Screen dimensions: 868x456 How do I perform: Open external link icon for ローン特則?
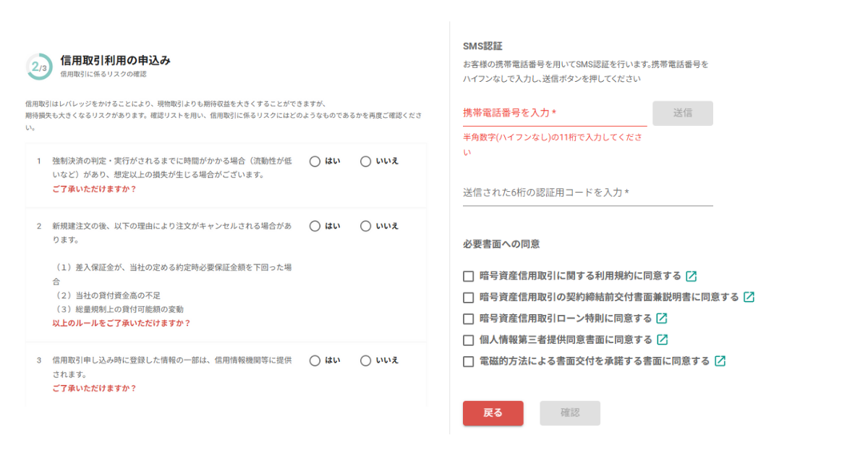click(662, 318)
